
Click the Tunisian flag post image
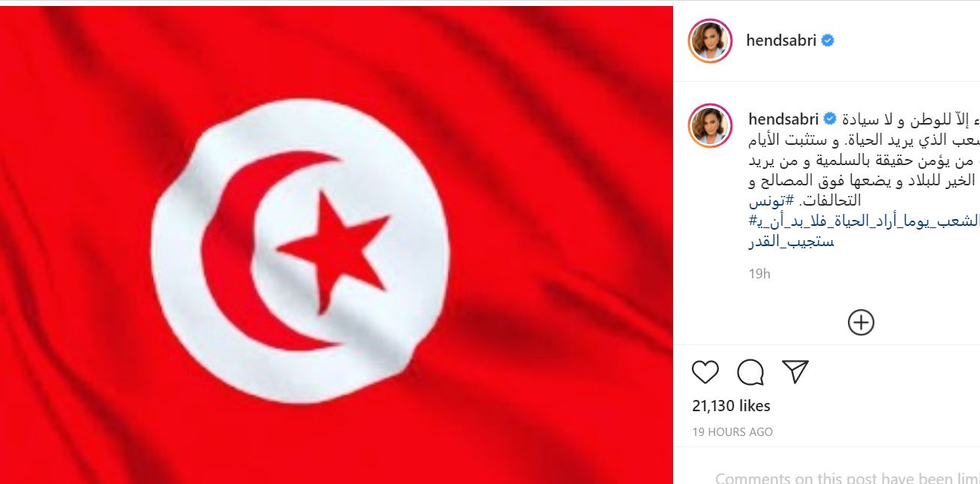click(x=336, y=245)
